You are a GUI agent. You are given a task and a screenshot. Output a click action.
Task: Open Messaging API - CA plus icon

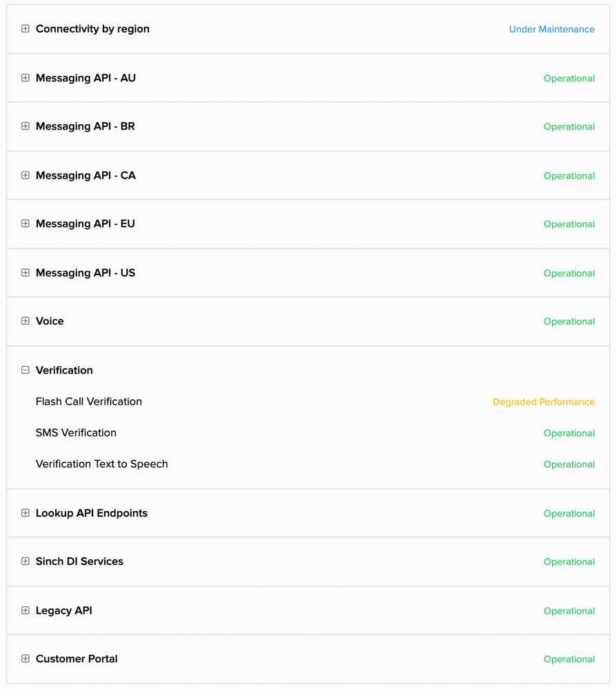tap(26, 175)
